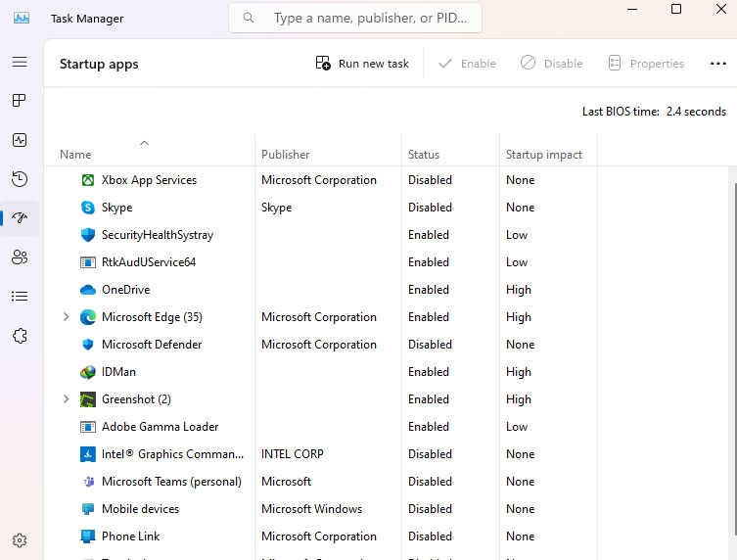Click the Properties toolbar button
This screenshot has height=560, width=737.
(646, 64)
